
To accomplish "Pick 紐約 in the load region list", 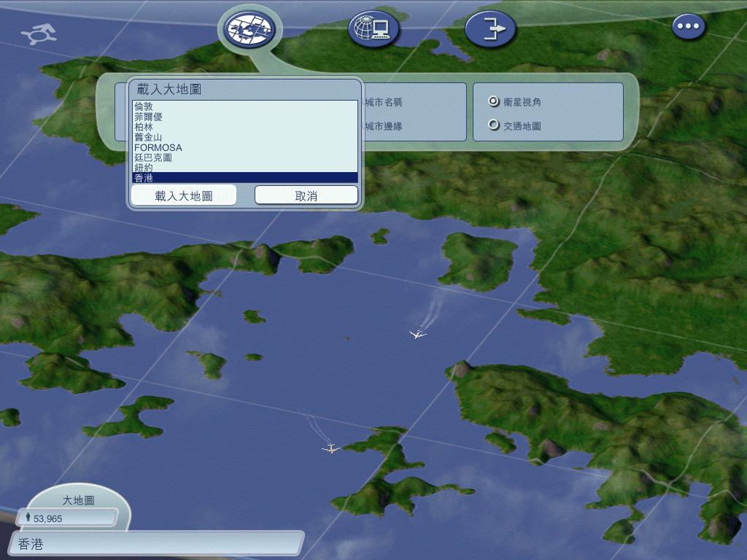I will click(144, 168).
